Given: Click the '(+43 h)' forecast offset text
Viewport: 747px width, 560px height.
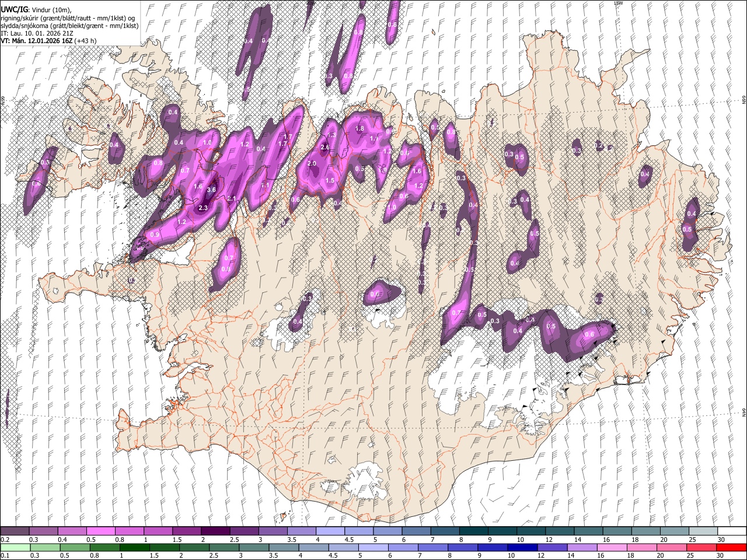Looking at the screenshot, I should tap(85, 41).
